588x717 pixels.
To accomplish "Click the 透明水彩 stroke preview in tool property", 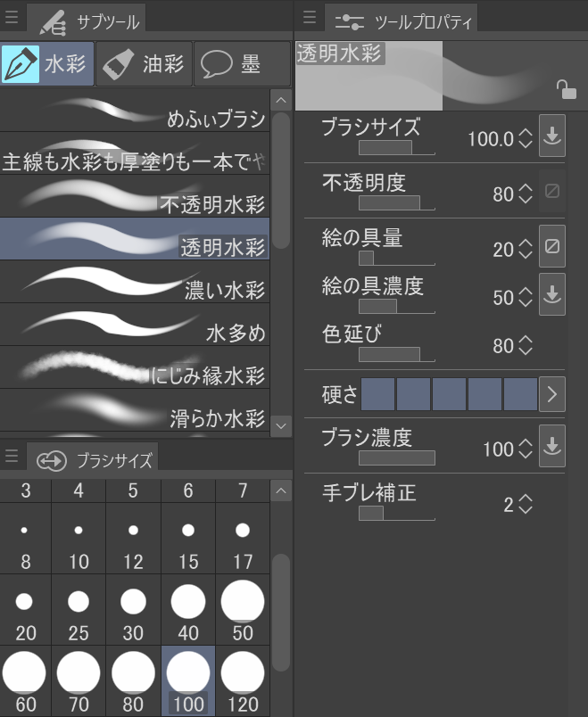I will 441,76.
